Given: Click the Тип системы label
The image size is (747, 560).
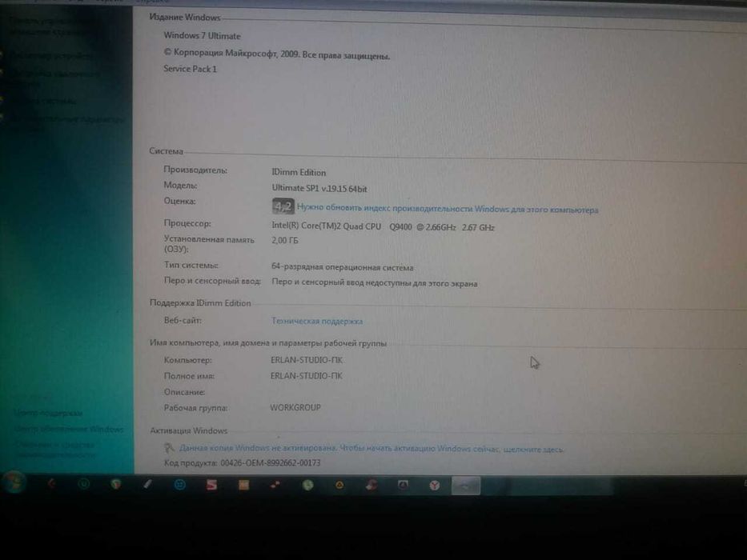Looking at the screenshot, I should point(191,265).
